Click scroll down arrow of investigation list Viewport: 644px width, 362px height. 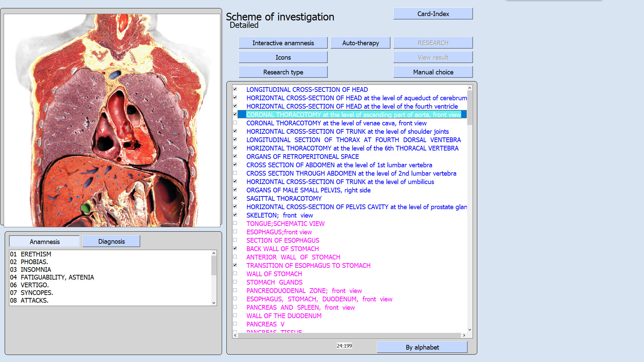click(x=470, y=330)
